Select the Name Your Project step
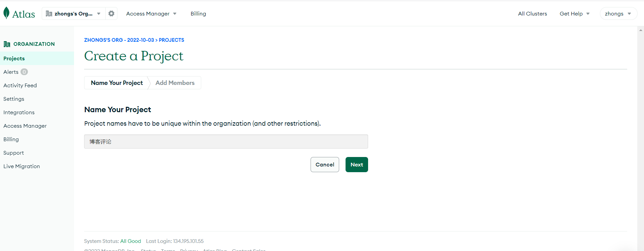644x251 pixels. 117,83
